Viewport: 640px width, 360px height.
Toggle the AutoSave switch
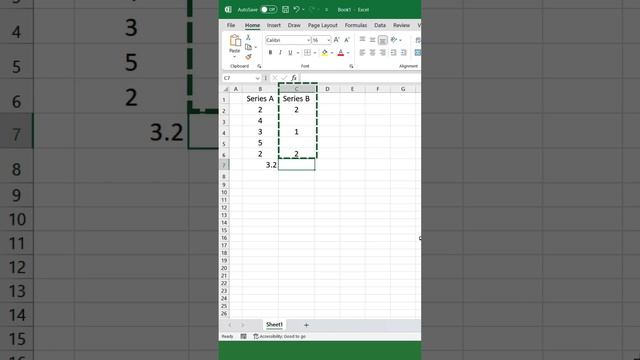pyautogui.click(x=269, y=9)
